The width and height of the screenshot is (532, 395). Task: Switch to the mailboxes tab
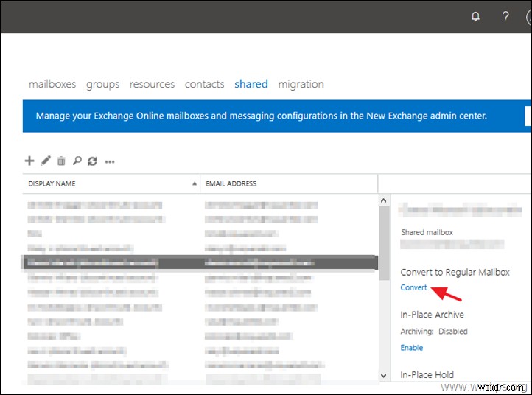[52, 84]
